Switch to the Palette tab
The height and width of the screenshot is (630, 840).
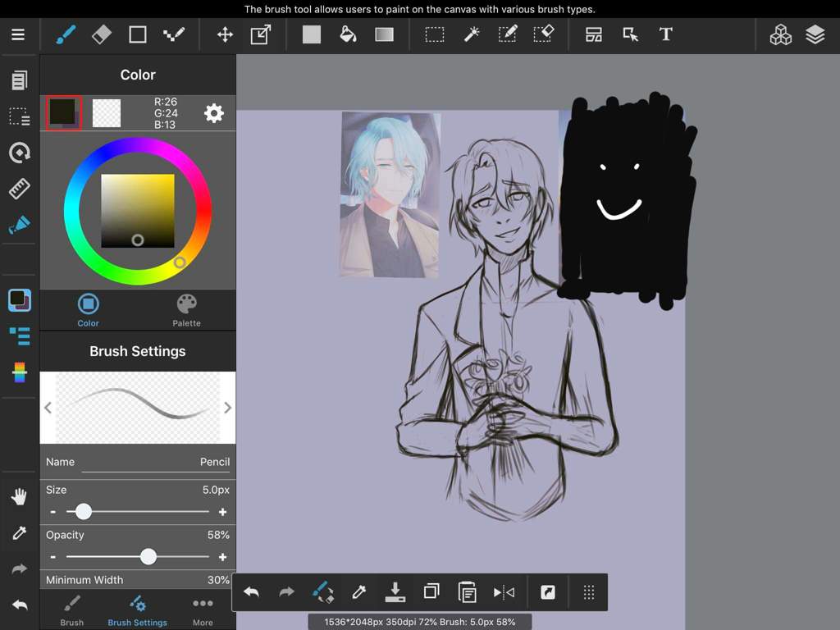(186, 310)
